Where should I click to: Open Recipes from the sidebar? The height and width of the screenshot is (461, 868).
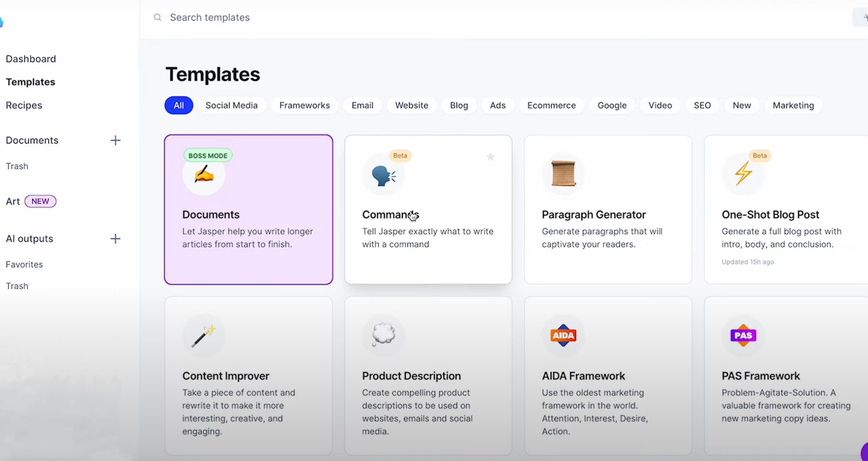click(24, 105)
